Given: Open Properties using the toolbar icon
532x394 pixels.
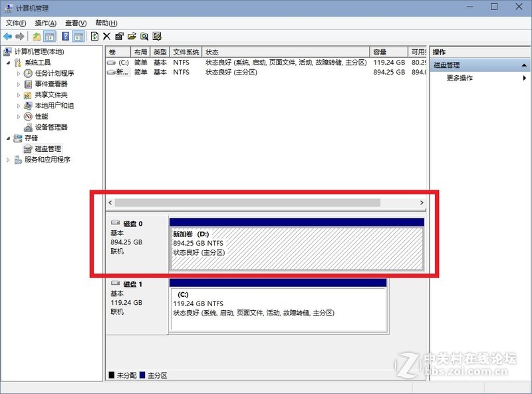Looking at the screenshot, I should point(118,37).
